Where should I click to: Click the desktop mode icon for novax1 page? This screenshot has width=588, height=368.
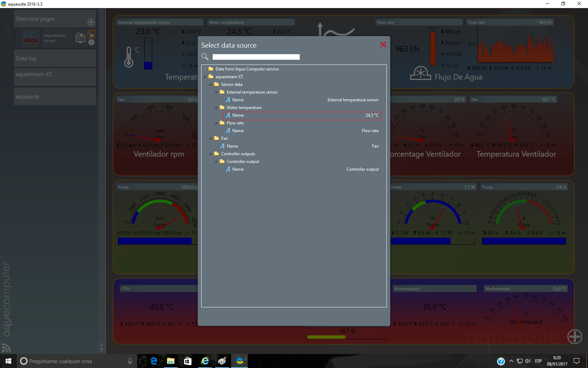click(80, 38)
